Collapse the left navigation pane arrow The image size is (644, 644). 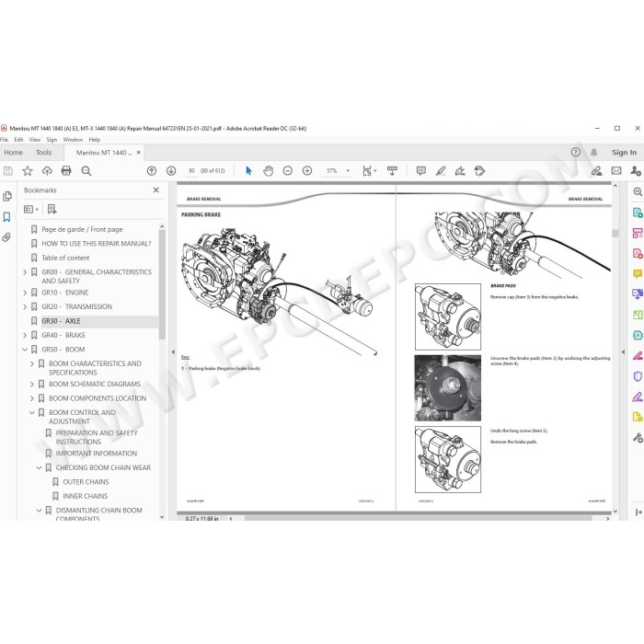[x=173, y=352]
